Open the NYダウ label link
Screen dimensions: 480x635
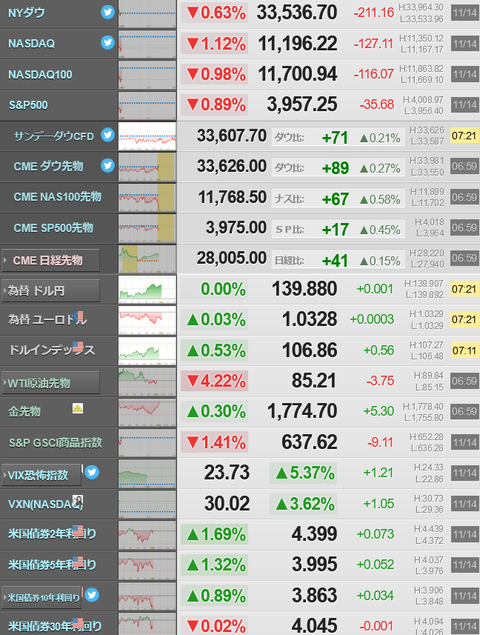[26, 13]
